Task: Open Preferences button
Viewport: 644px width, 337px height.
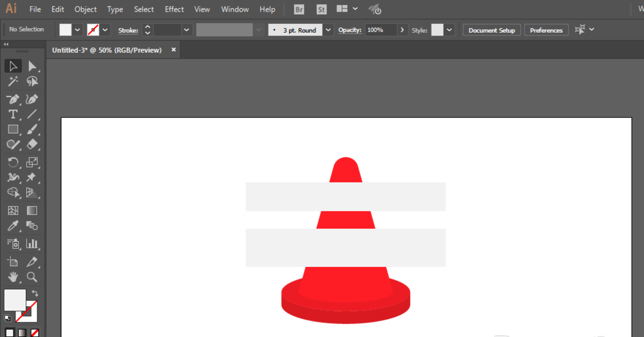Action: 546,30
